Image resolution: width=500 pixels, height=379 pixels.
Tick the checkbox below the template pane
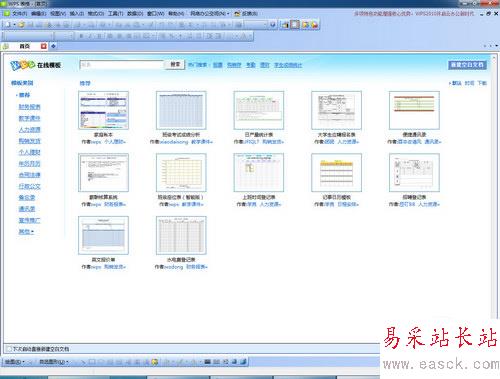coord(9,349)
